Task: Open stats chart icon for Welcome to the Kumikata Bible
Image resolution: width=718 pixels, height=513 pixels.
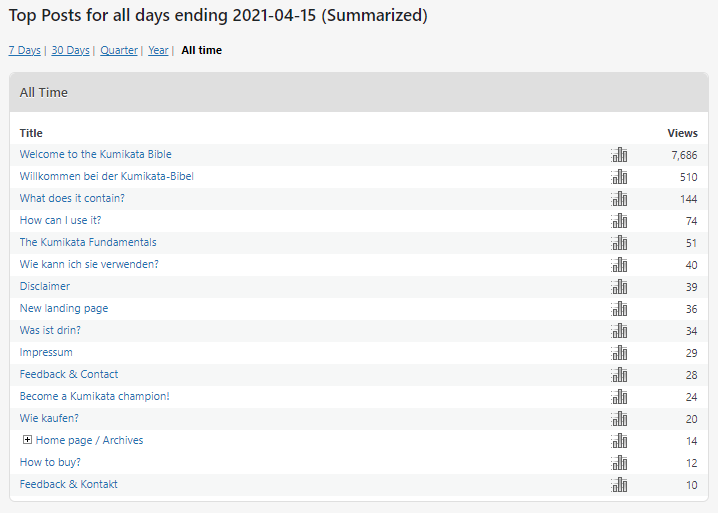Action: (x=619, y=155)
